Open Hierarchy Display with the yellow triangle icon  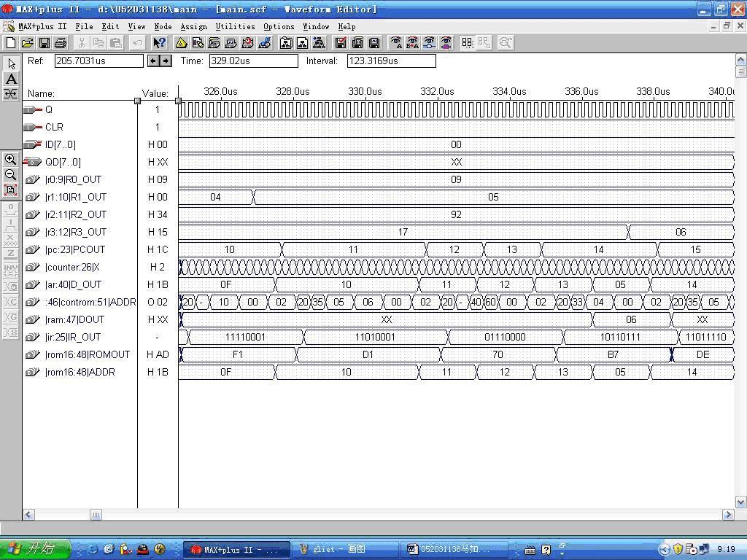181,43
